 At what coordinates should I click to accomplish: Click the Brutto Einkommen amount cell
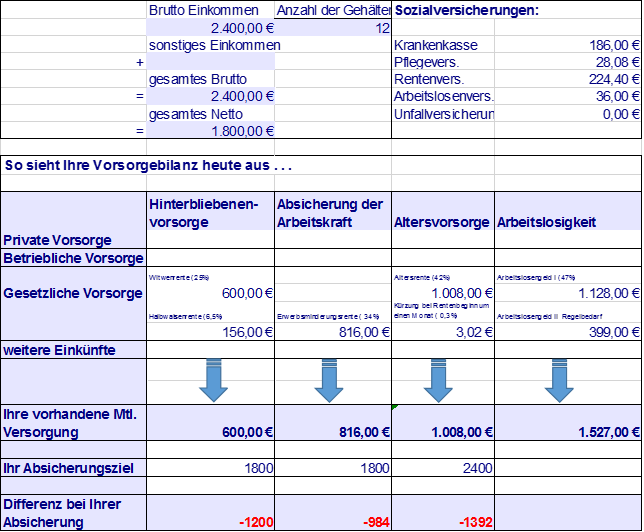tap(210, 28)
